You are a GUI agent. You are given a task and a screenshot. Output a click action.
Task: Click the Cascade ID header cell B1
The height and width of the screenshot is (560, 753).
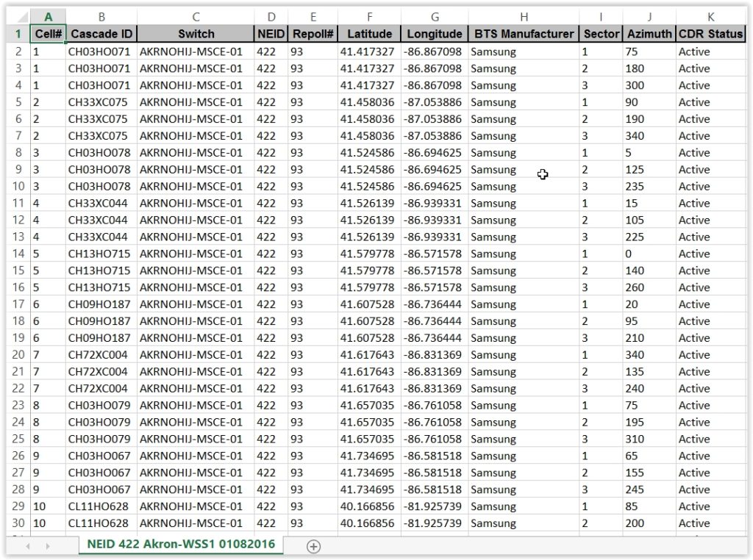point(101,34)
